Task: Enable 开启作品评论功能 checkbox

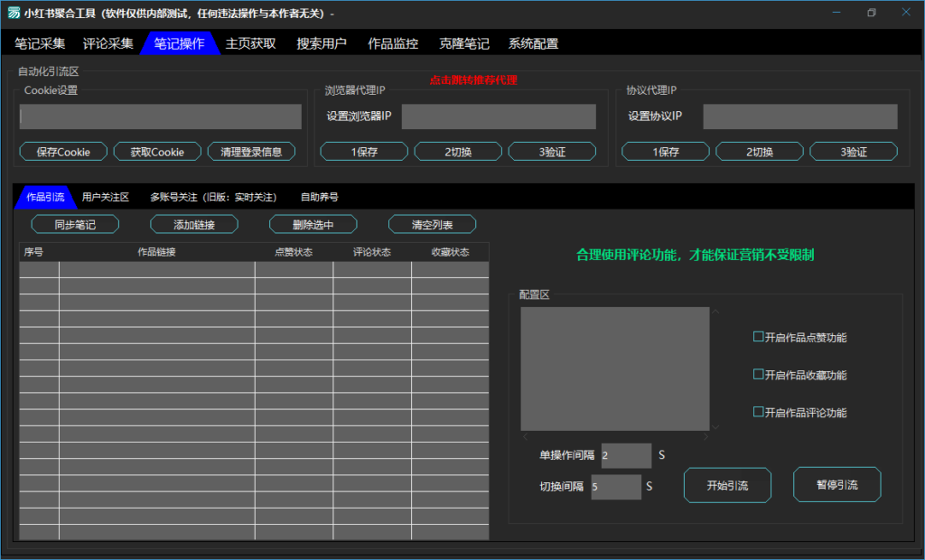Action: [x=759, y=412]
